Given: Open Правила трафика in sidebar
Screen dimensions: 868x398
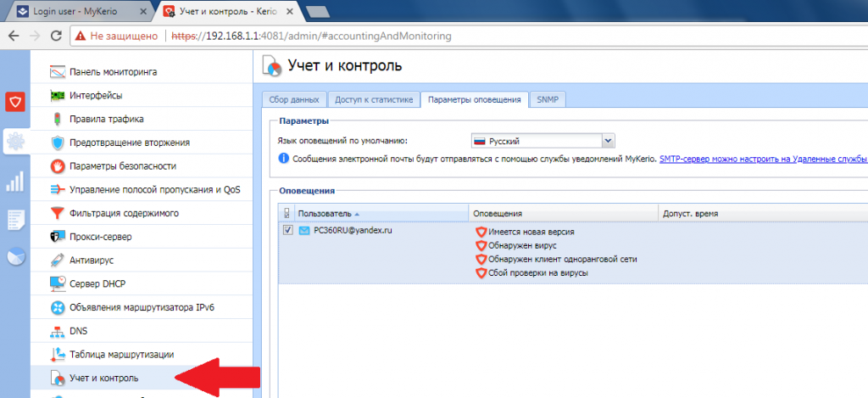Looking at the screenshot, I should tap(107, 119).
